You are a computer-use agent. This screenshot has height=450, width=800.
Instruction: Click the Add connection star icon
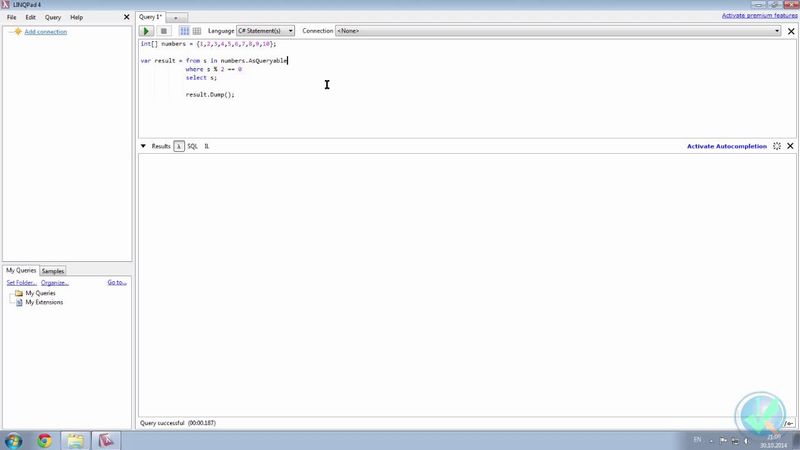18,32
